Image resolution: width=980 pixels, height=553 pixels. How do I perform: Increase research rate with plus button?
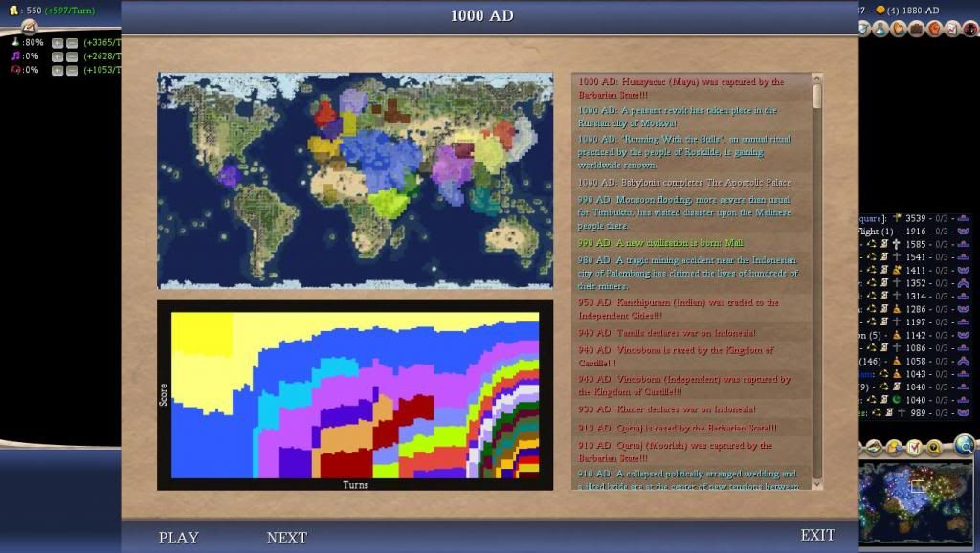[57, 43]
